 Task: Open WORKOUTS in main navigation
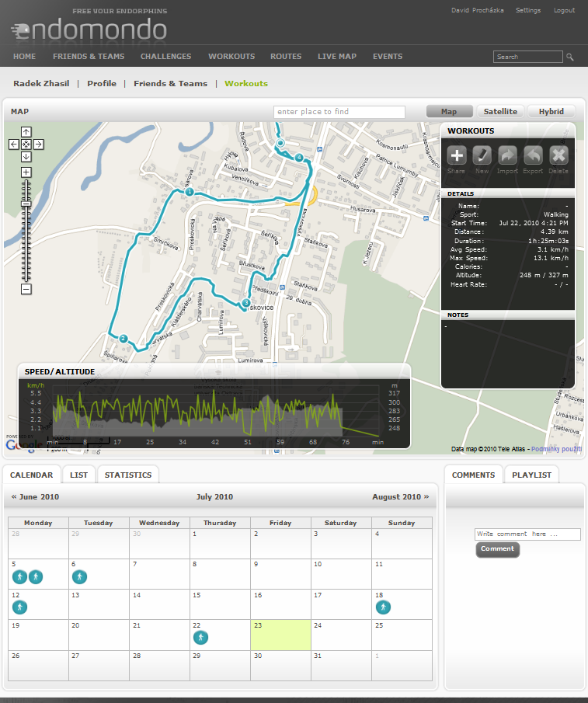231,57
